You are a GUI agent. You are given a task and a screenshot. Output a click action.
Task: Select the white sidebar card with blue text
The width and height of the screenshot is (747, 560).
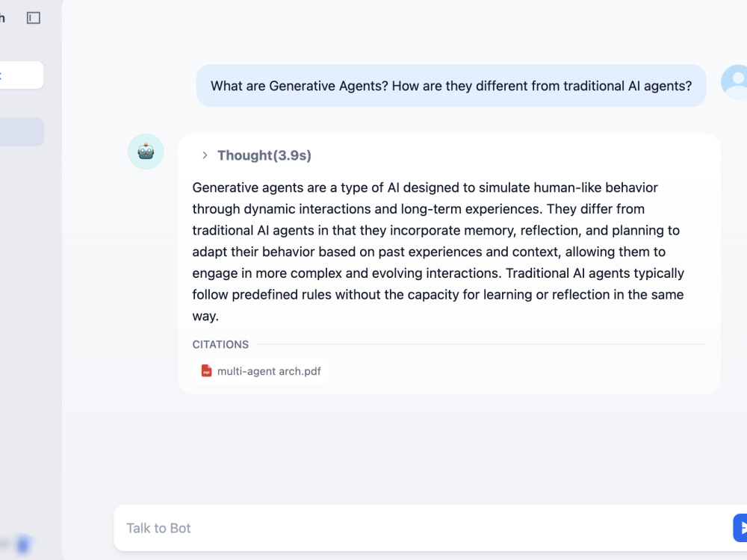coord(22,75)
